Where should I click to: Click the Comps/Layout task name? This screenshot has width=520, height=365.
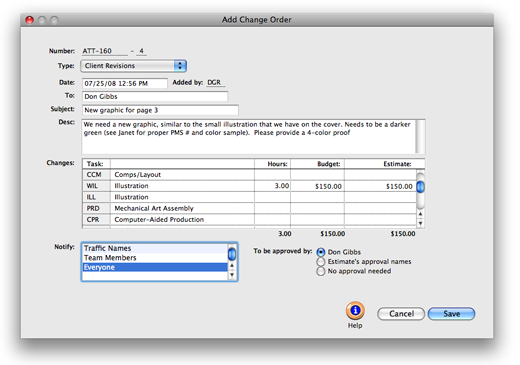point(137,175)
